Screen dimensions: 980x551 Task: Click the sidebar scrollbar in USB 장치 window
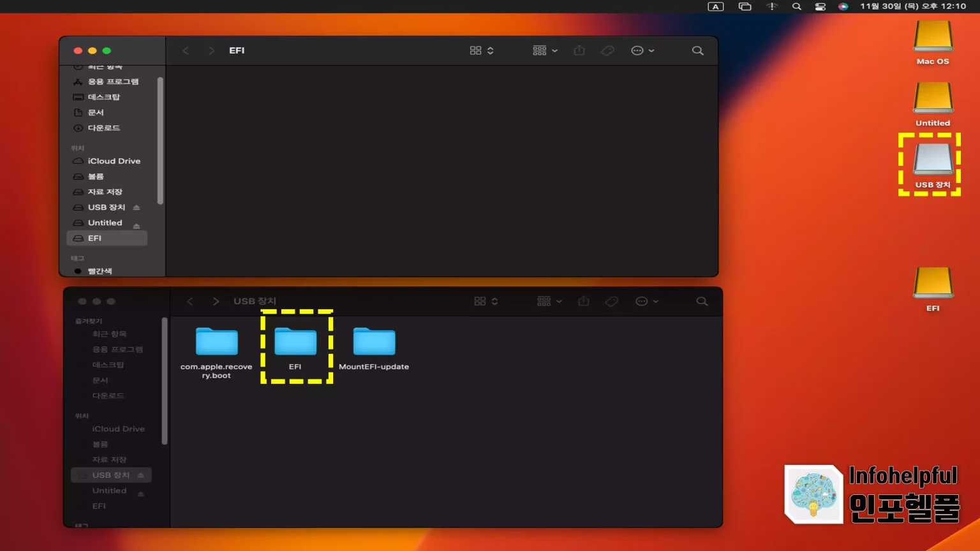pos(165,381)
